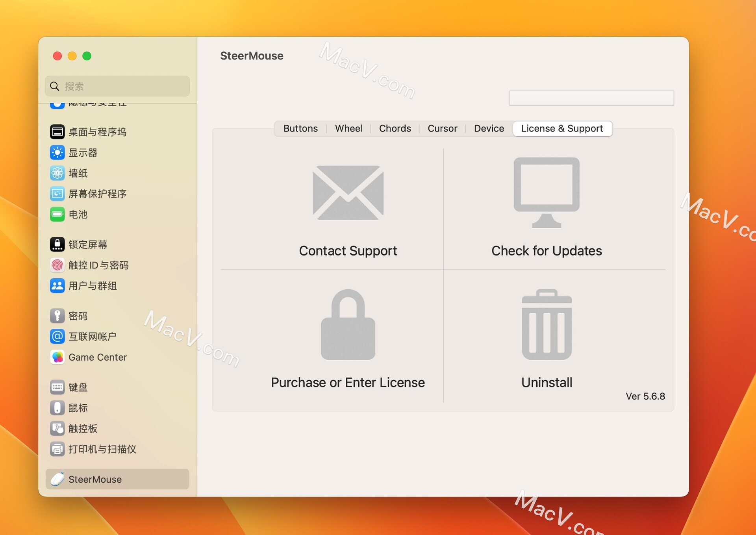Screen dimensions: 756x535
Task: Open Passwords (密码) key icon
Action: 57,316
